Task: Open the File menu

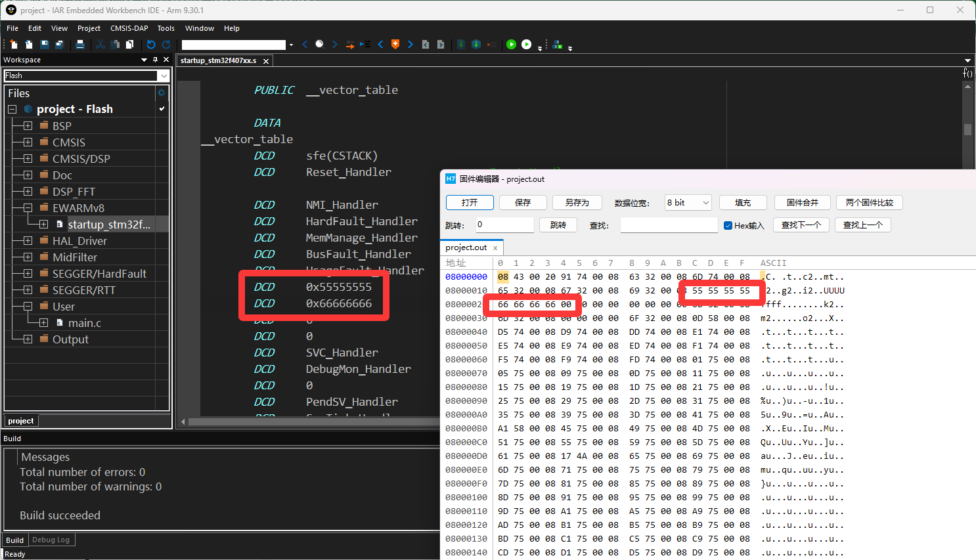Action: [x=12, y=28]
